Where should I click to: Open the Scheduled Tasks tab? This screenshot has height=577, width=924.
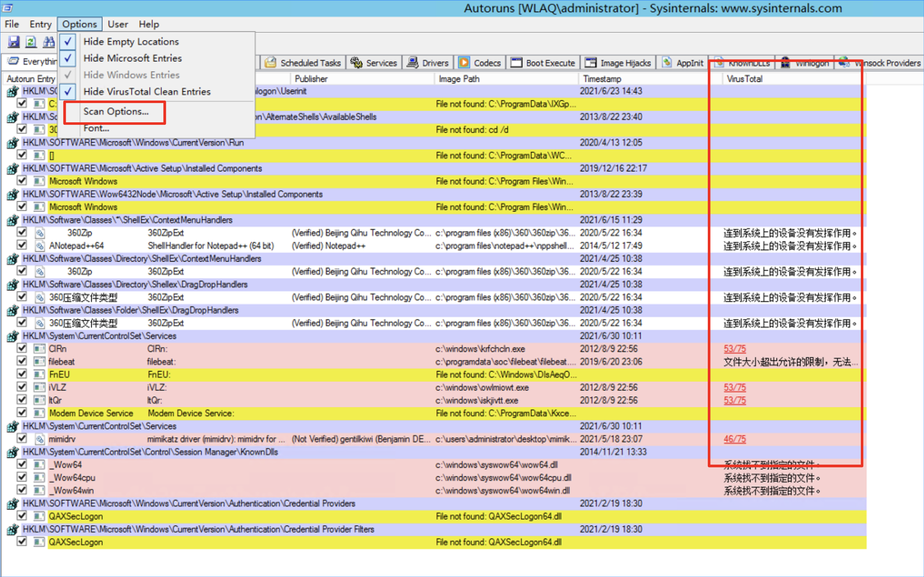coord(303,63)
